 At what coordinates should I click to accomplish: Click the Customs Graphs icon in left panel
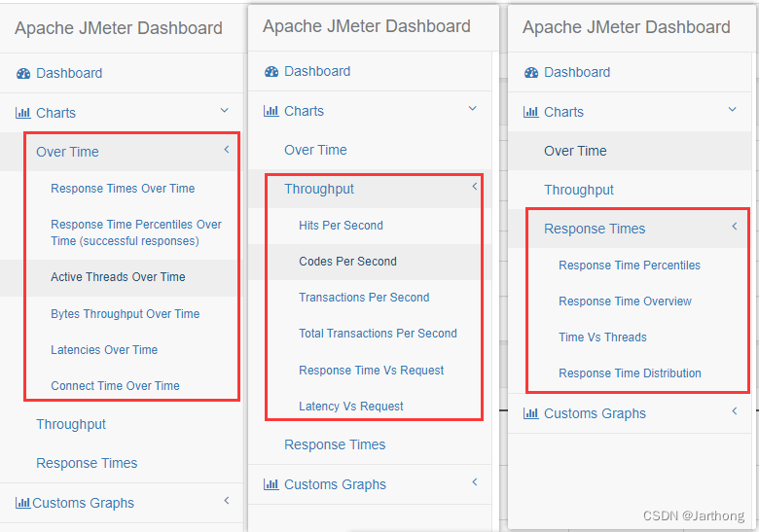[x=22, y=503]
